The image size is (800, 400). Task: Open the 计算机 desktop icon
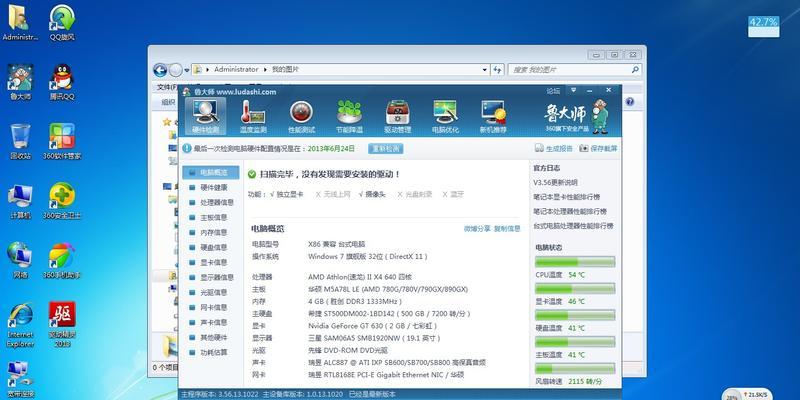[20, 201]
